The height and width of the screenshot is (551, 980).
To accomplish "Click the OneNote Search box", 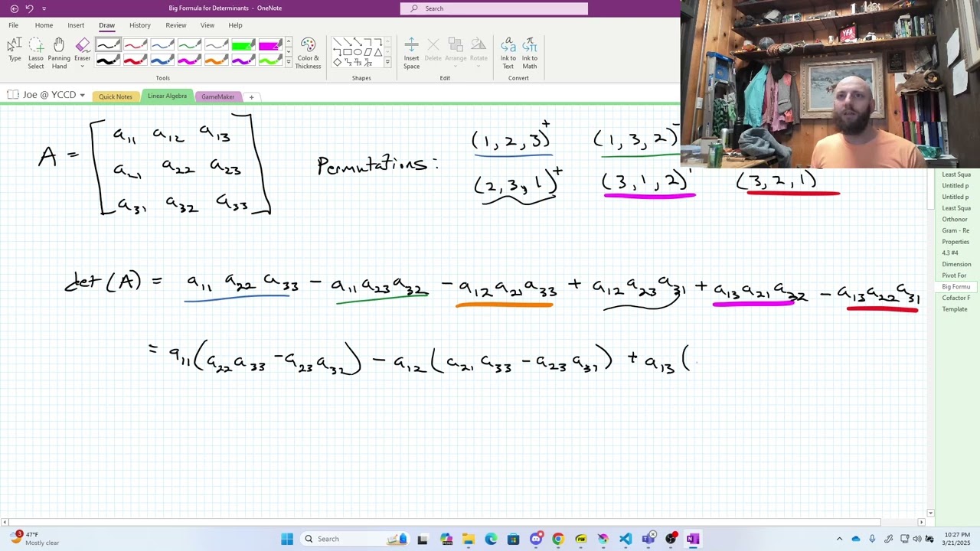I will [494, 8].
